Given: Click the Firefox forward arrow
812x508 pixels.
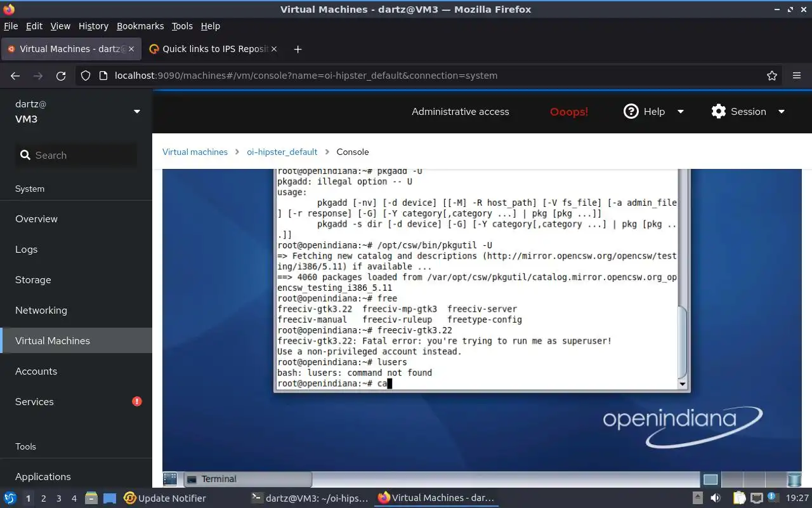Looking at the screenshot, I should pyautogui.click(x=38, y=76).
